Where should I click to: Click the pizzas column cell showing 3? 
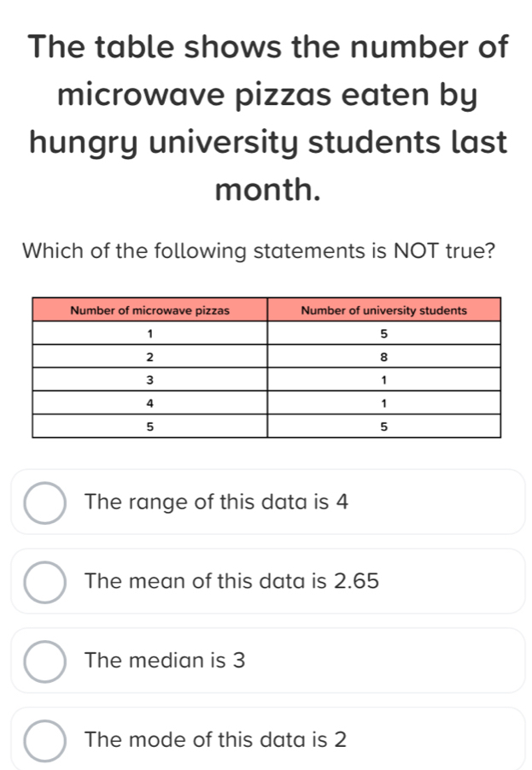(x=150, y=379)
